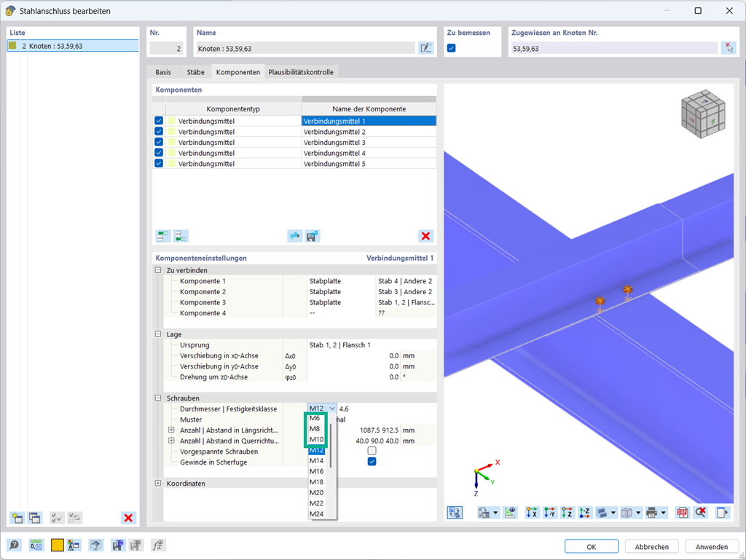Viewport: 746px width, 560px height.
Task: Click the move component up icon
Action: pyautogui.click(x=163, y=236)
